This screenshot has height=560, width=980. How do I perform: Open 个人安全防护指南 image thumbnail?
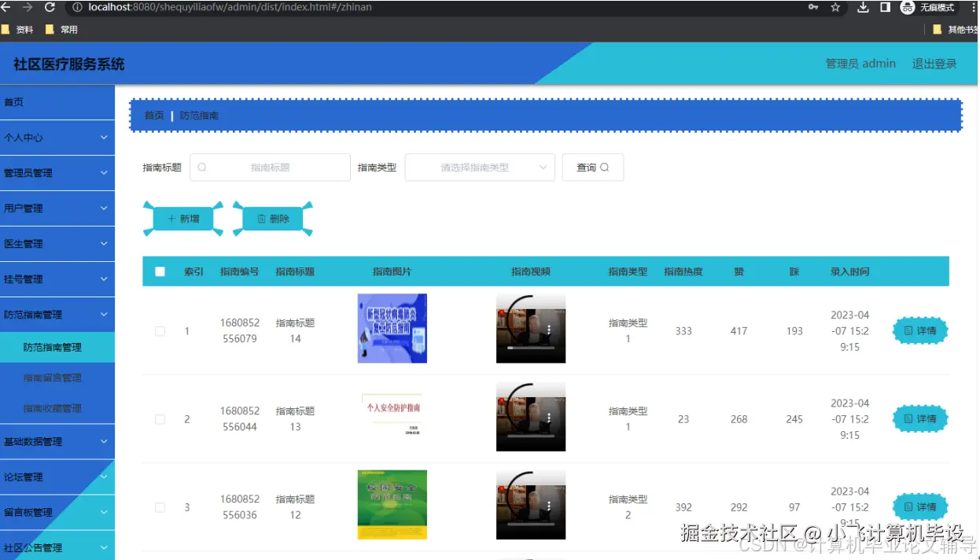click(x=392, y=416)
